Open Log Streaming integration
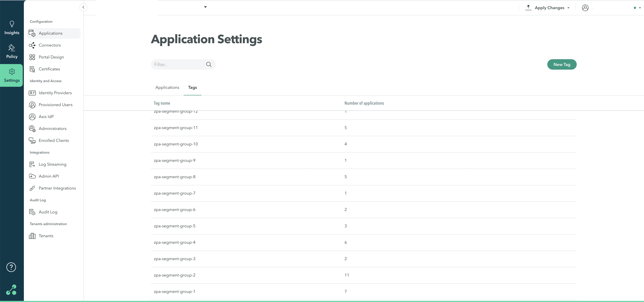The width and height of the screenshot is (644, 302). point(52,164)
